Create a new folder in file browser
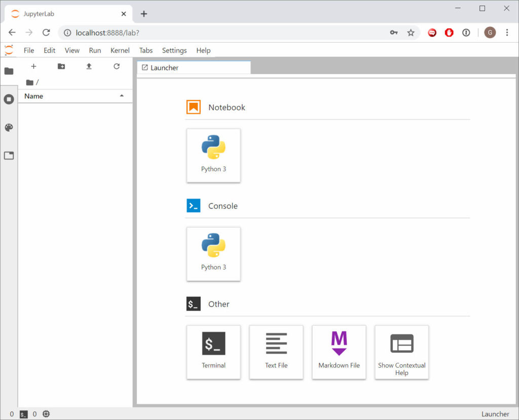519x420 pixels. [61, 66]
